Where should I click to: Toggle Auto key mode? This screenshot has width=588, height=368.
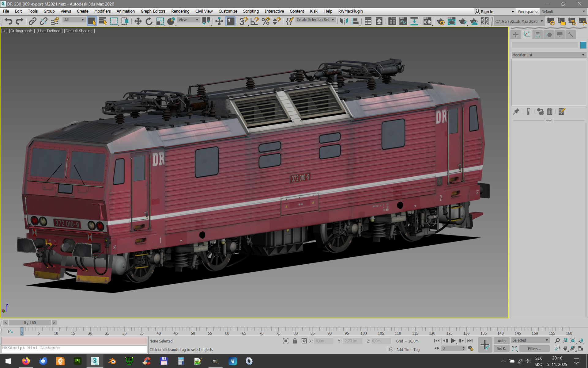click(x=501, y=341)
